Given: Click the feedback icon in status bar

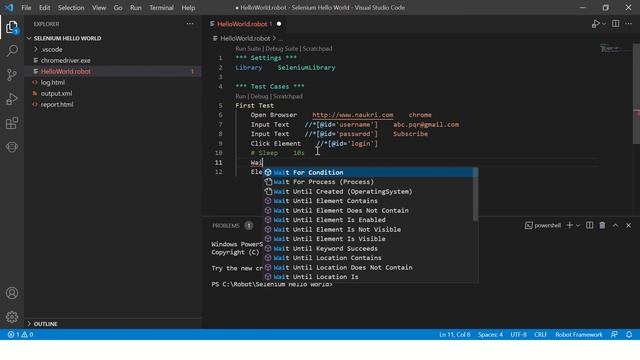Looking at the screenshot, I should tap(614, 335).
